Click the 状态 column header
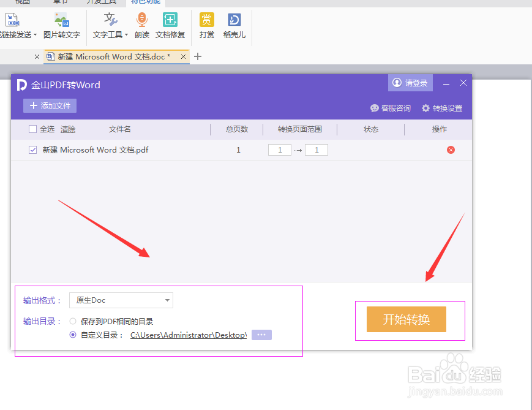 click(370, 129)
